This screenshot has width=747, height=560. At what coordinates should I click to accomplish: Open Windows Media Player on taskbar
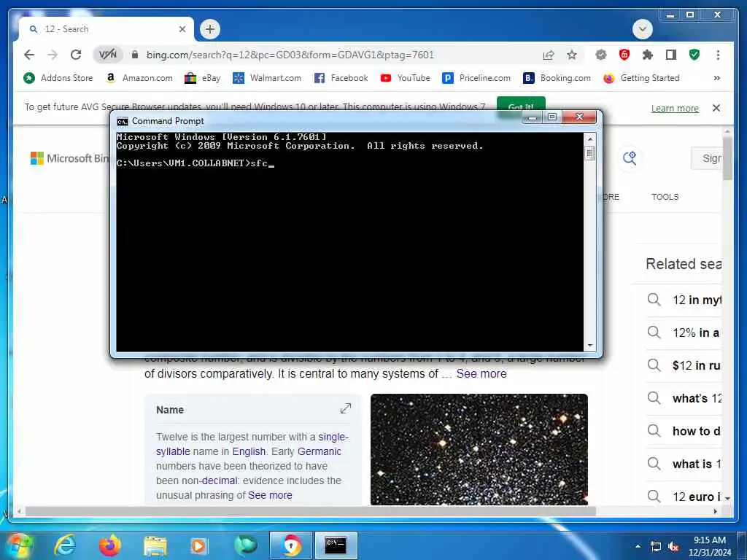(200, 545)
